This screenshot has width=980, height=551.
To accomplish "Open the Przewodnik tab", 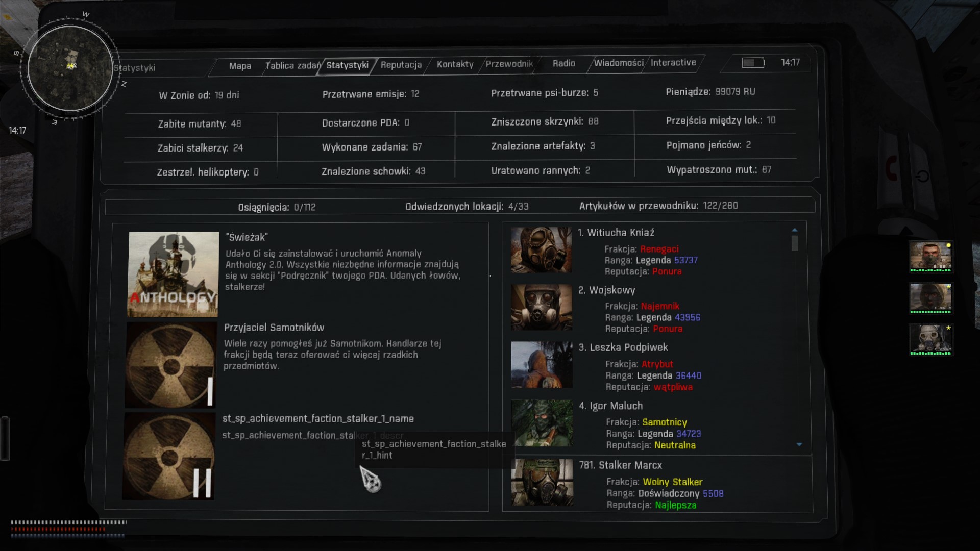I will pyautogui.click(x=509, y=64).
